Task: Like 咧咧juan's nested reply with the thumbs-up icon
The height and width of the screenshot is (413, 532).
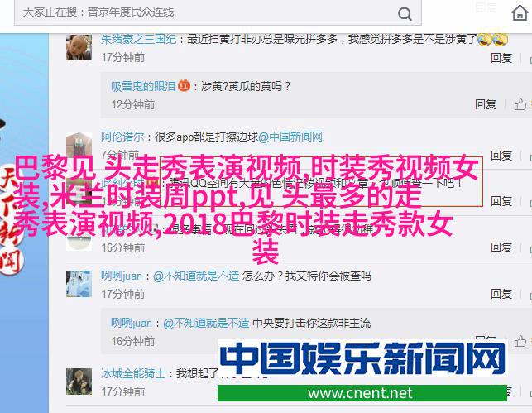Action: 520,341
